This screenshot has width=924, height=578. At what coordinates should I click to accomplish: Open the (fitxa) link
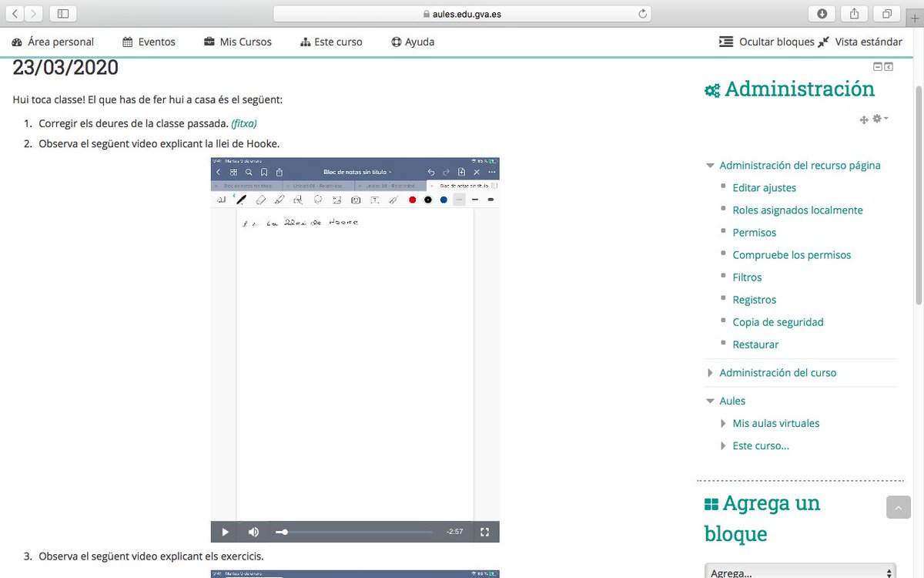pyautogui.click(x=244, y=123)
